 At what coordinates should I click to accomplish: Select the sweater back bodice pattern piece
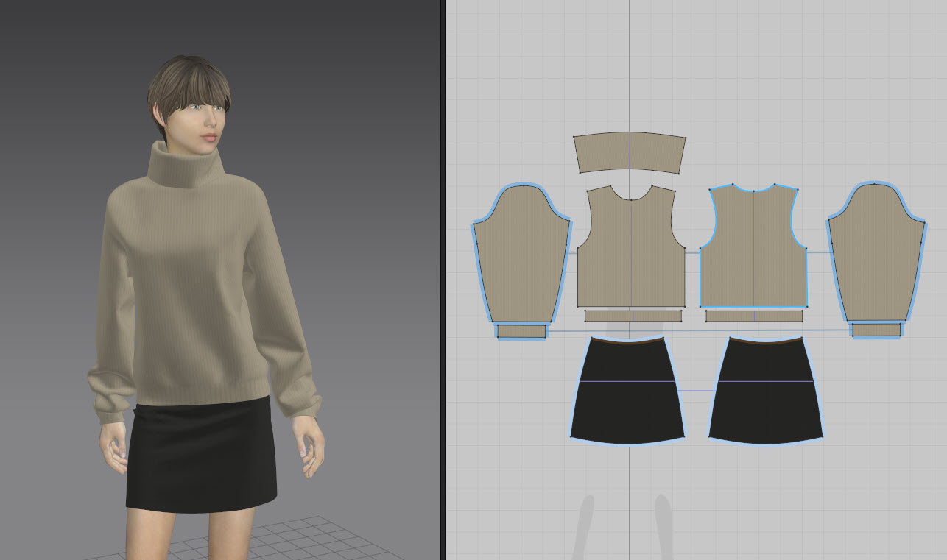753,250
